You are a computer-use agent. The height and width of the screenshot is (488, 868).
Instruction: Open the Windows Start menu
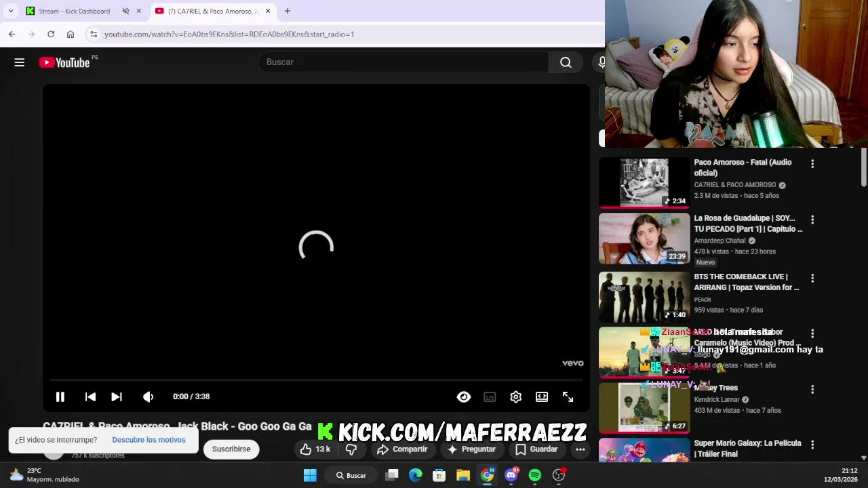[310, 476]
